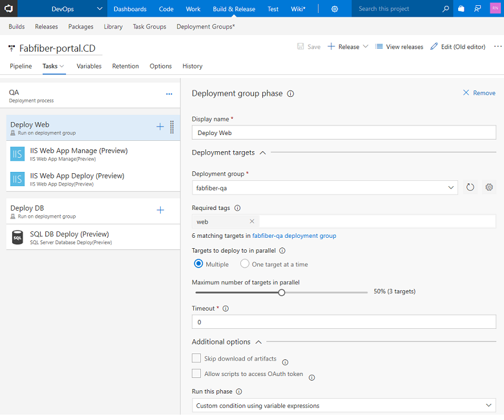Enable Allow scripts to access OAuth token

tap(196, 373)
